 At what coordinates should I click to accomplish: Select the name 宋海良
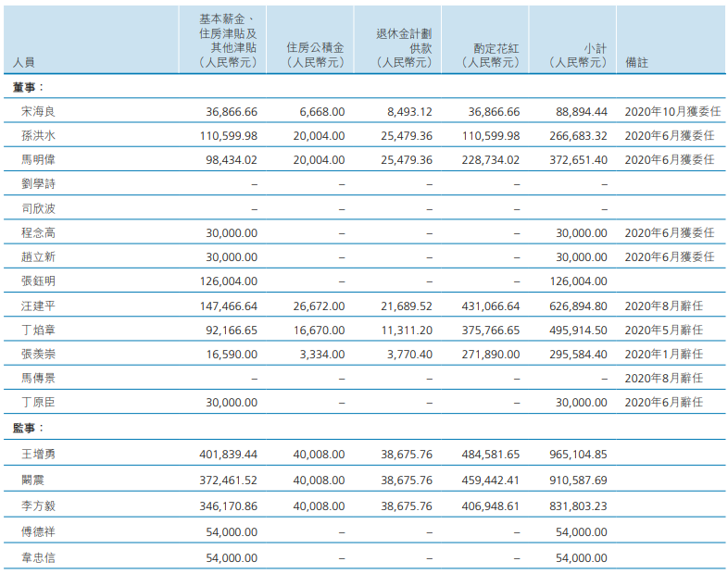point(38,111)
